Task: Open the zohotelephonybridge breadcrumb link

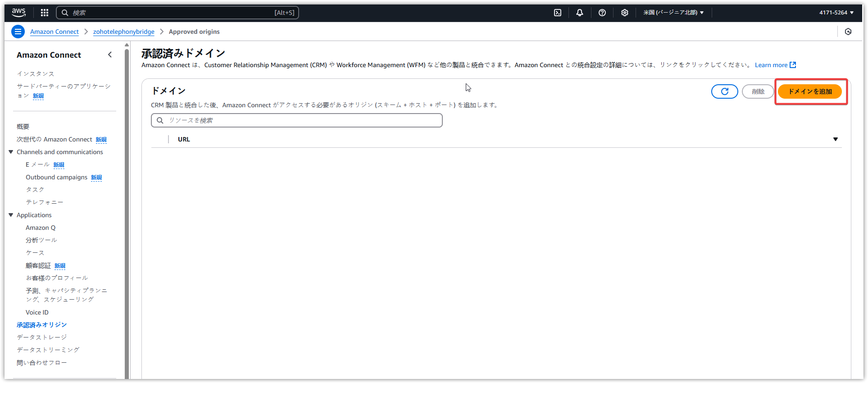Action: (x=124, y=32)
